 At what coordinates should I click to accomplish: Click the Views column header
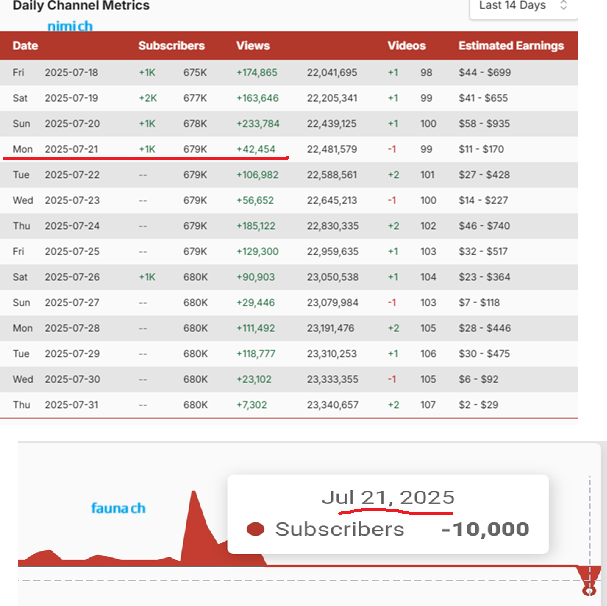253,46
